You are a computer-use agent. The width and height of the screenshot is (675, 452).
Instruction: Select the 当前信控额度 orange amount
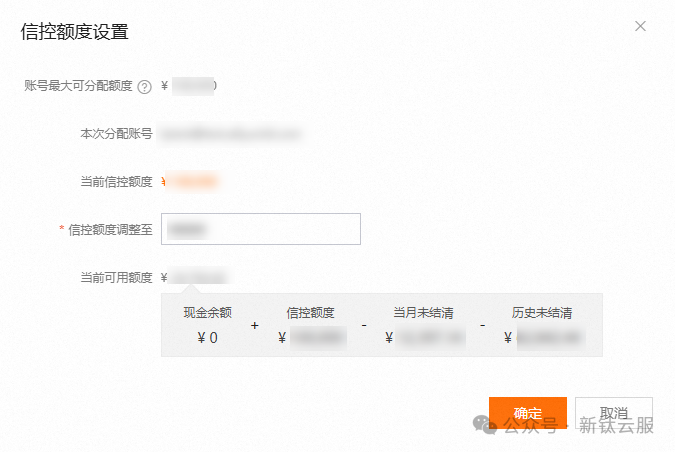pos(190,182)
